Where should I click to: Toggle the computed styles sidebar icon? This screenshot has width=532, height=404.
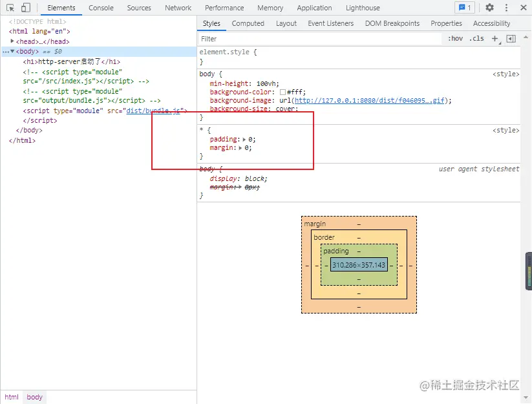(511, 39)
